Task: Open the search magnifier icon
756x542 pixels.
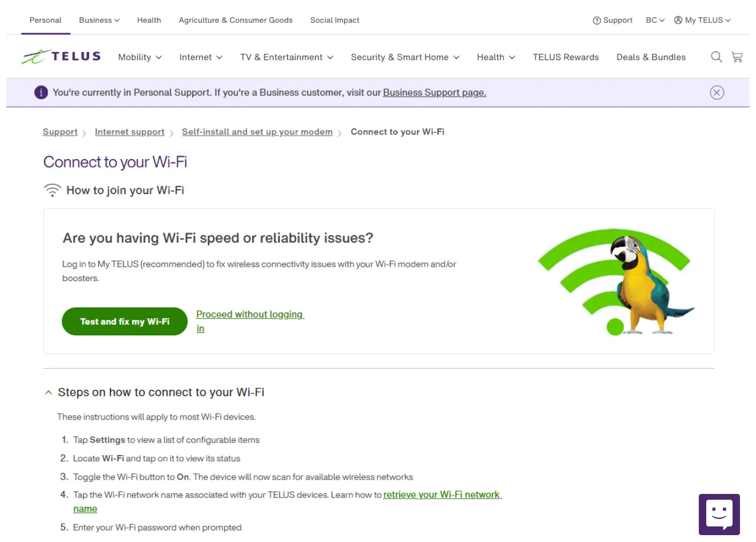Action: tap(716, 57)
